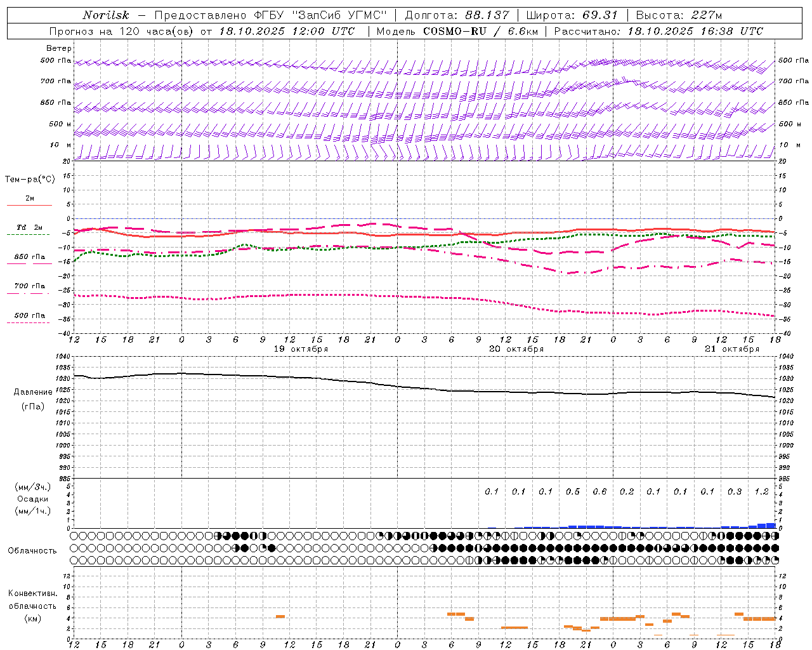812x650 pixels.
Task: Click the 'Высота: 227м' elevation field
Action: 679,15
